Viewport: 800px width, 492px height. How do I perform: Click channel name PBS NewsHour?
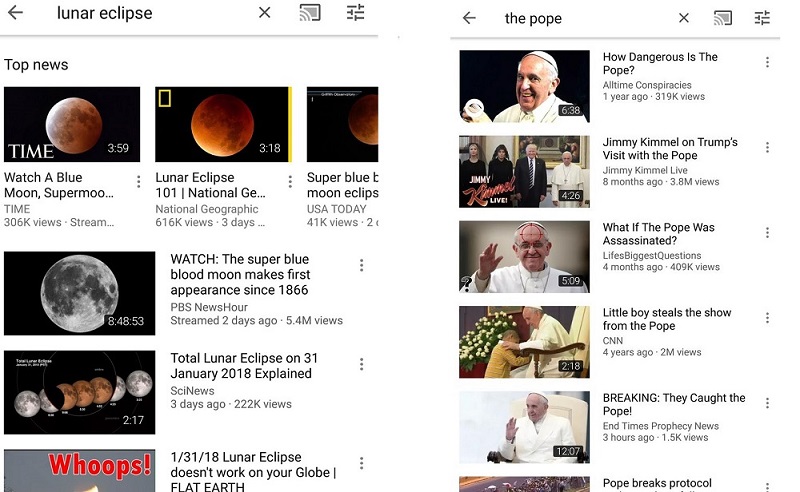(x=209, y=307)
